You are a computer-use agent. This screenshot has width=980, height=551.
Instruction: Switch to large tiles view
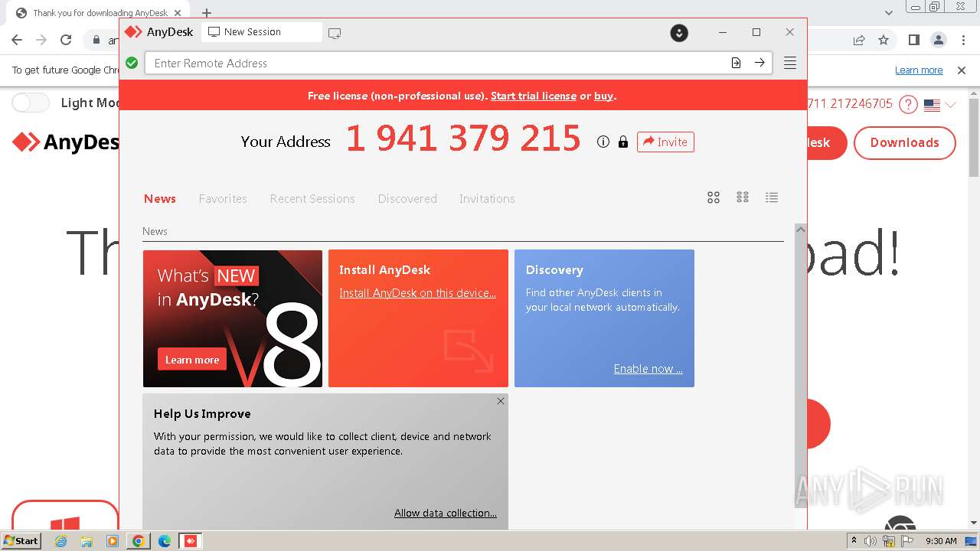point(714,197)
